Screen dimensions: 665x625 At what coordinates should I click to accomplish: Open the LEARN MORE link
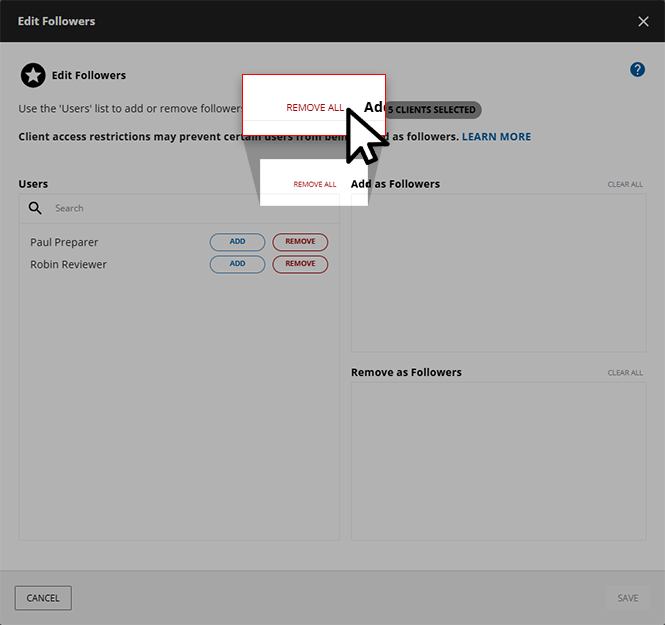[496, 136]
